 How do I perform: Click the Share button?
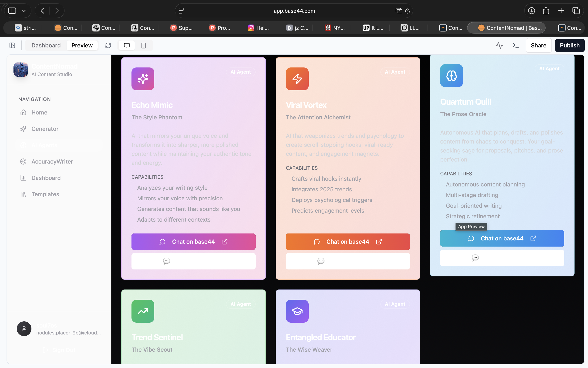pos(538,46)
